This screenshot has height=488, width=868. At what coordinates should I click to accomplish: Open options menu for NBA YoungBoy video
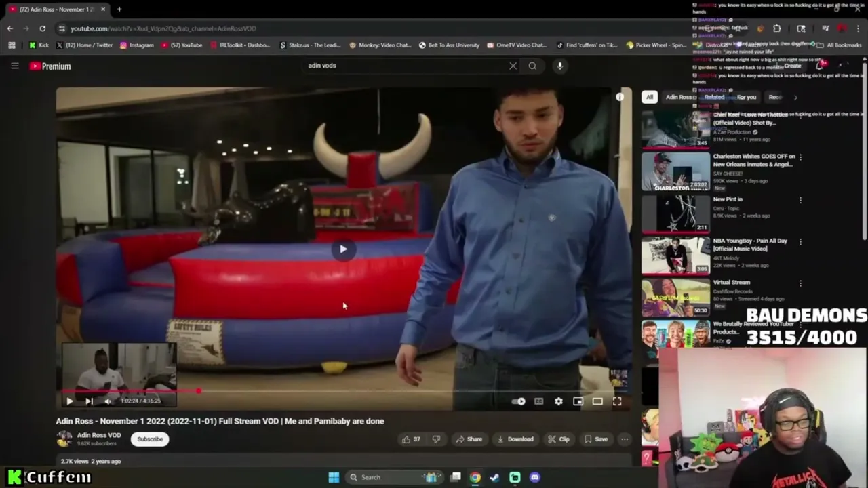coord(800,242)
